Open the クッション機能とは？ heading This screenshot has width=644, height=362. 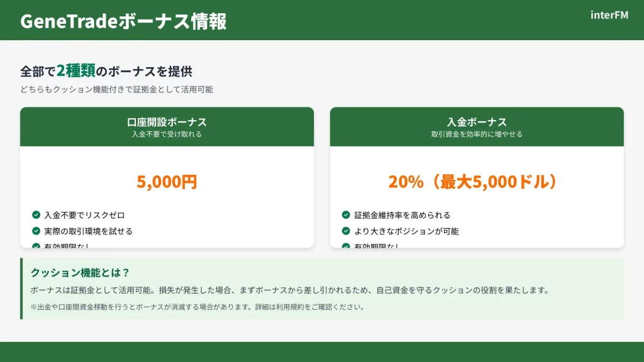pos(80,273)
